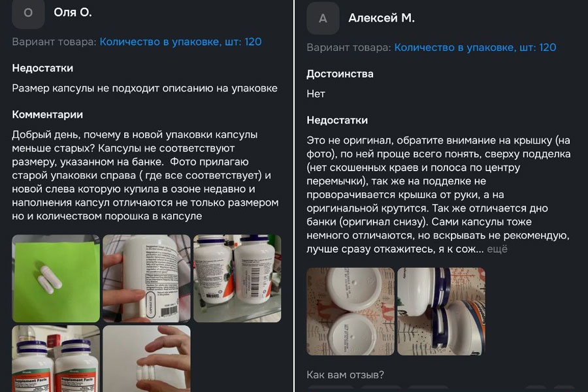Click Оля's comment text about capsule size
The image size is (588, 392).
[146, 175]
